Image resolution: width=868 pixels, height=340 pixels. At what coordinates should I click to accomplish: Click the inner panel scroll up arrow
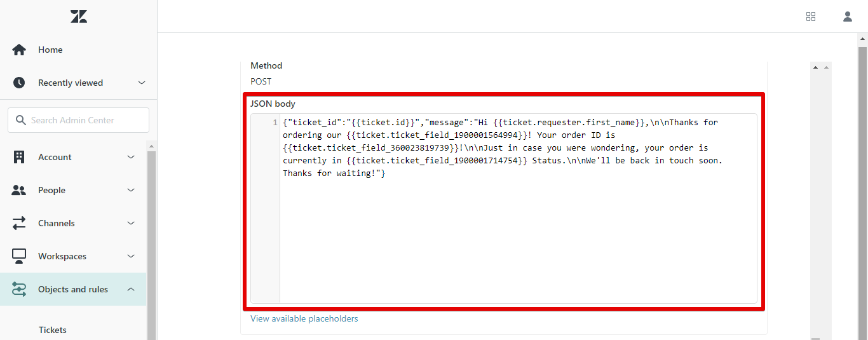[x=815, y=67]
